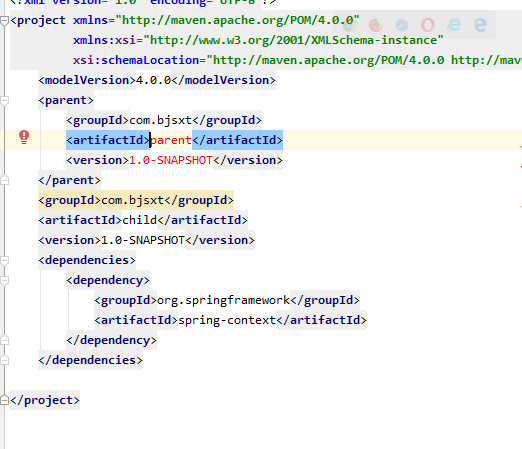Fold the dependency element via its gutter marker
522x449 pixels.
4,280
